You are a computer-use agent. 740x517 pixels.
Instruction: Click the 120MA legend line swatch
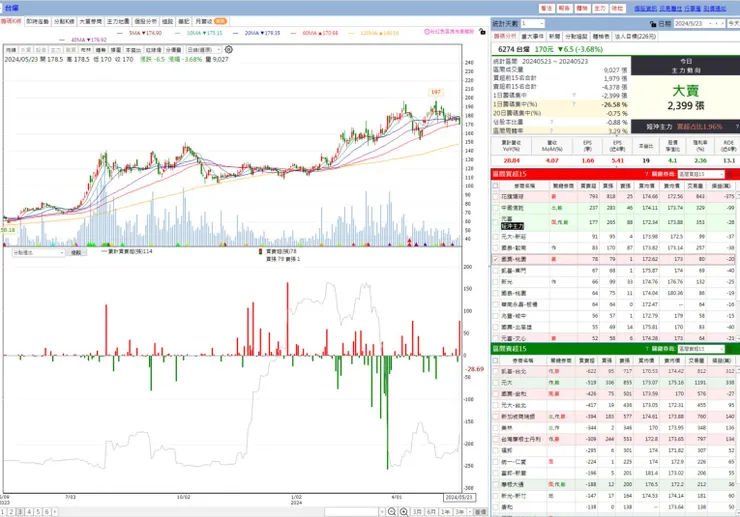tap(351, 34)
